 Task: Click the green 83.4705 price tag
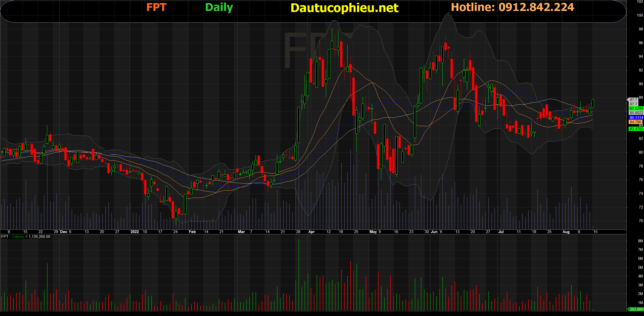pyautogui.click(x=636, y=129)
